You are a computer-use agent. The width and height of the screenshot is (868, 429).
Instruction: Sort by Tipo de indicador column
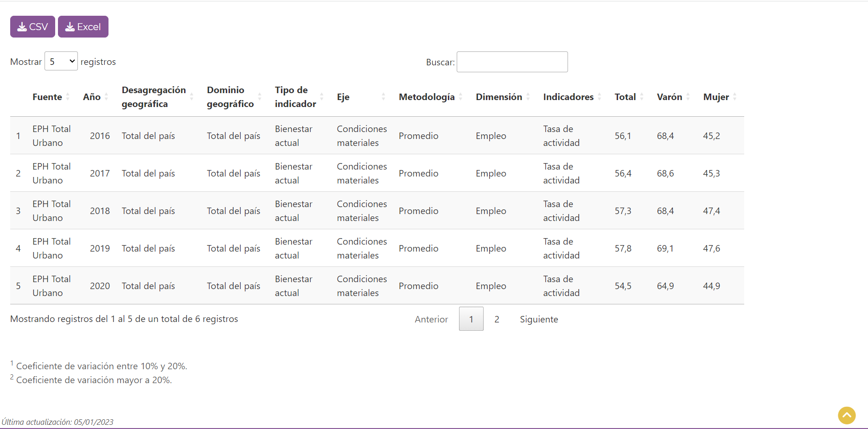coord(295,97)
